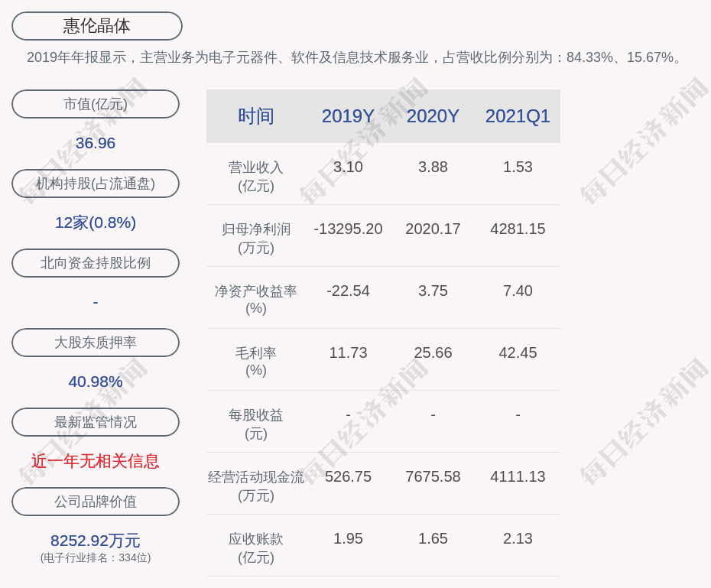Select the 2019Y column header
Viewport: 711px width, 588px height.
348,116
